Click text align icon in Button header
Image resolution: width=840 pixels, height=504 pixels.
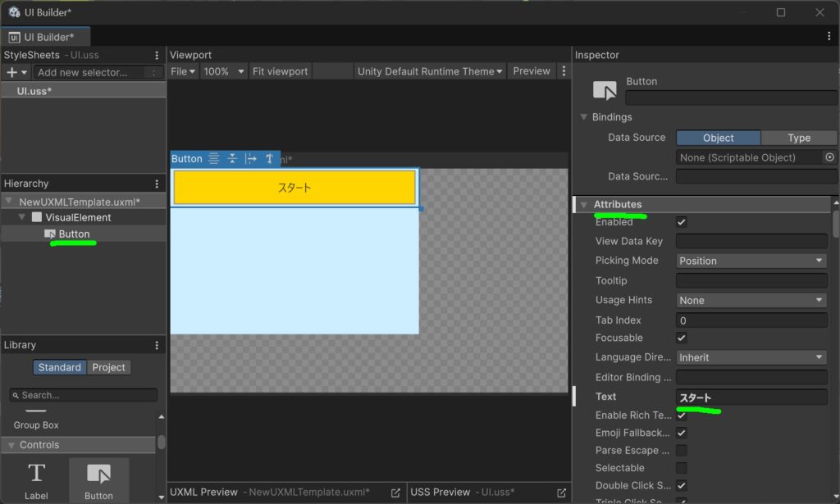[213, 158]
